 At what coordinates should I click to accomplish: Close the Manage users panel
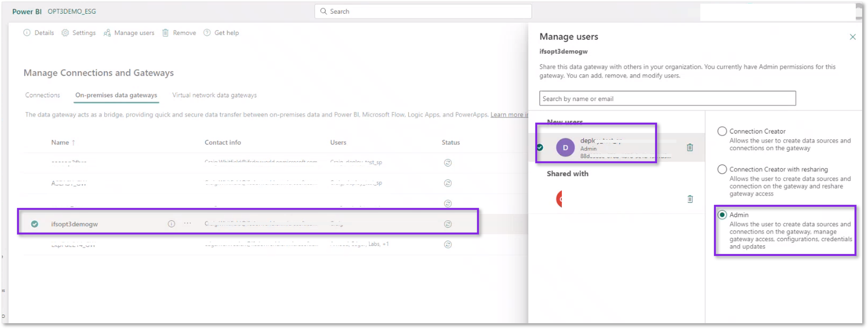(x=853, y=37)
